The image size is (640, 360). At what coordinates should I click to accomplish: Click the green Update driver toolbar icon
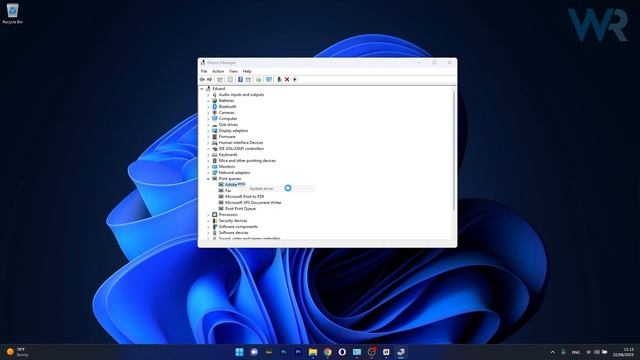pos(279,80)
